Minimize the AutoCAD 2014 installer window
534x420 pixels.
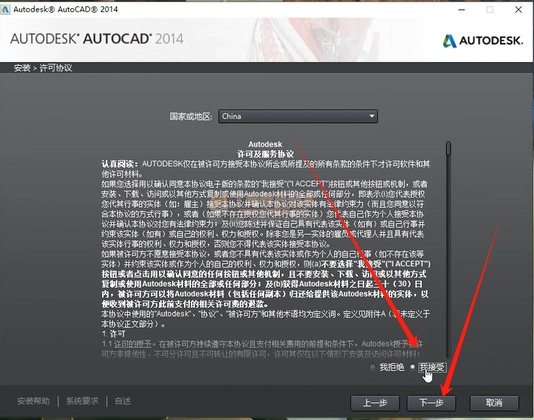pos(461,10)
